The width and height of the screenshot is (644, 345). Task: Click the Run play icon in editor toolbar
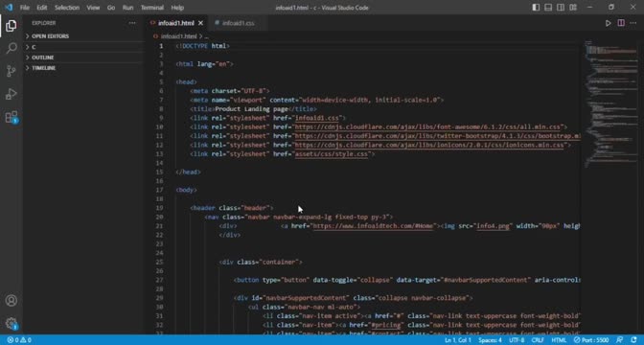click(608, 23)
